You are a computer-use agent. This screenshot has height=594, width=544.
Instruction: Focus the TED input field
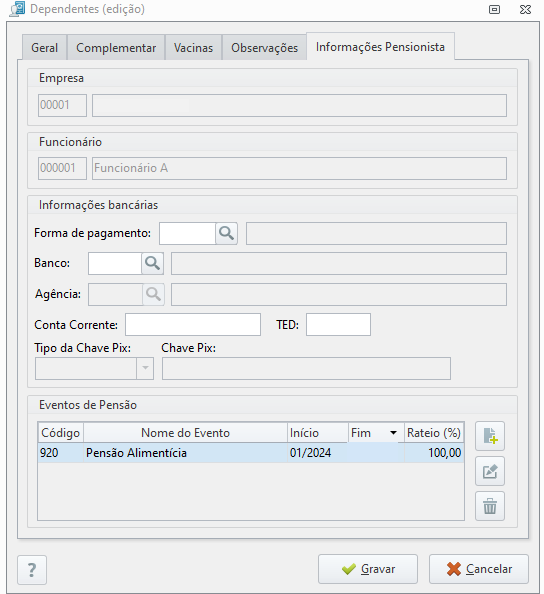[x=338, y=325]
